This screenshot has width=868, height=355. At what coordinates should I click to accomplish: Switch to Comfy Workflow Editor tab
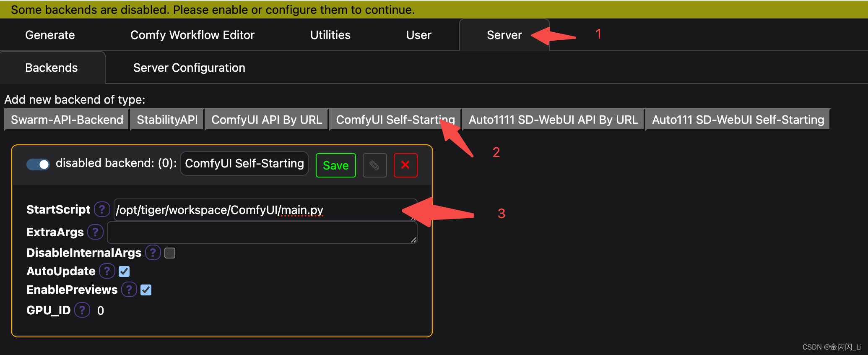click(x=192, y=35)
